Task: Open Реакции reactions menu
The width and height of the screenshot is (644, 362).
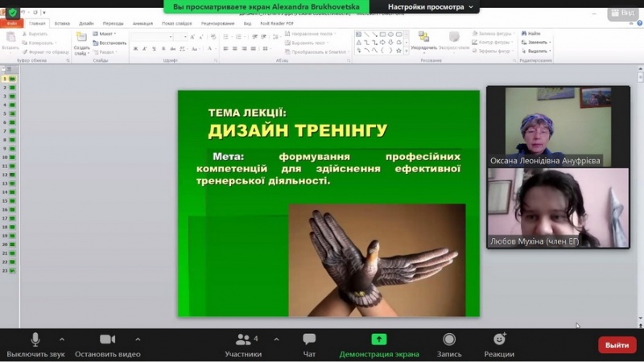Action: click(x=499, y=340)
